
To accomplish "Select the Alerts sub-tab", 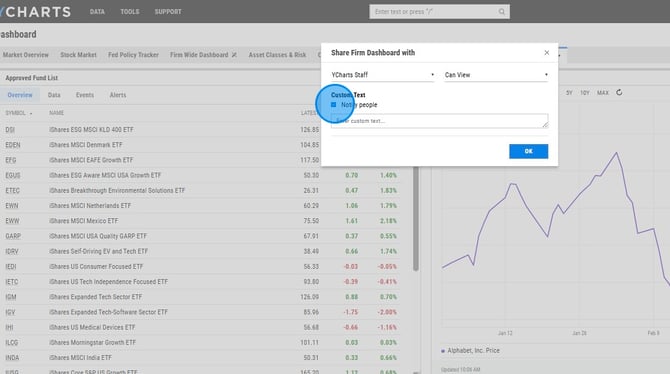I will [x=118, y=95].
